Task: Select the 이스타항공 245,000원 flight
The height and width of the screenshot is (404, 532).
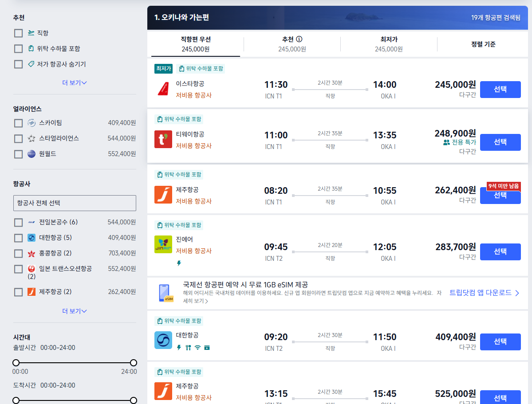Action: 500,90
